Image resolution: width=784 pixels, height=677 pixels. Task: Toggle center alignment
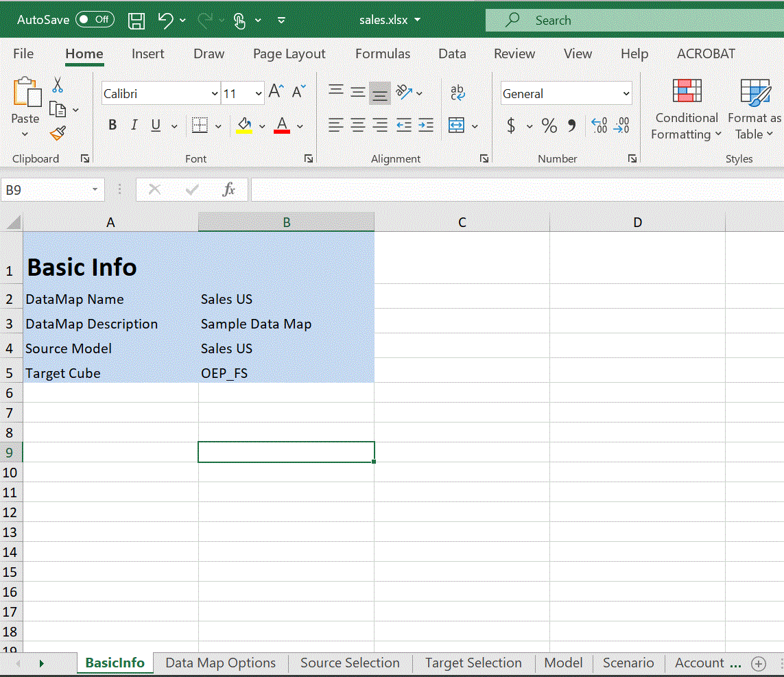click(357, 125)
